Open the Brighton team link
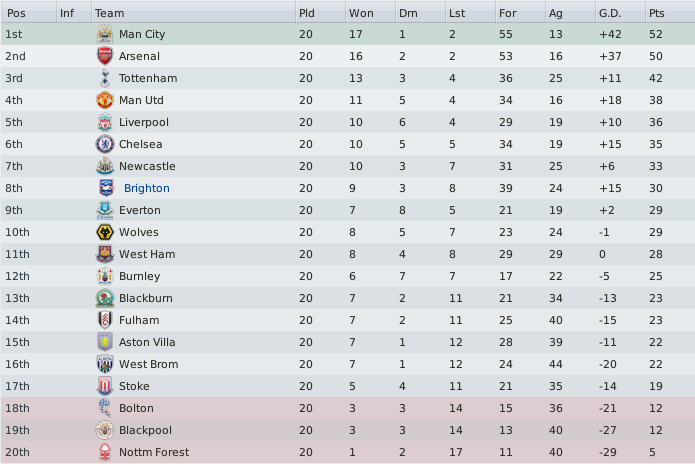The image size is (695, 464). 147,188
